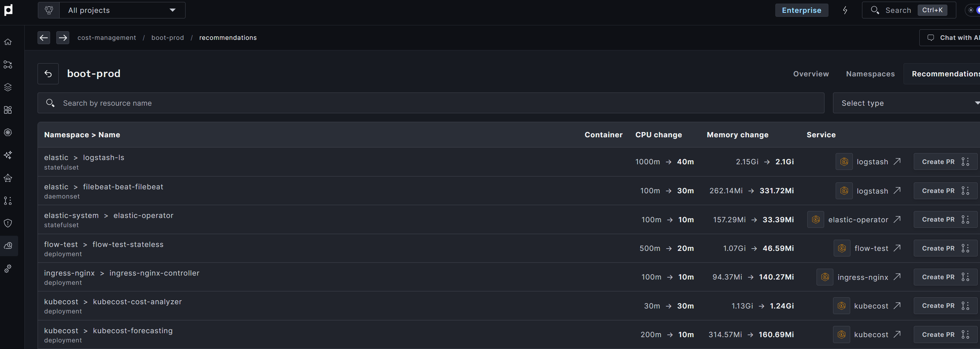The height and width of the screenshot is (349, 980).
Task: Go forward with the right arrow navigation button
Action: 63,38
